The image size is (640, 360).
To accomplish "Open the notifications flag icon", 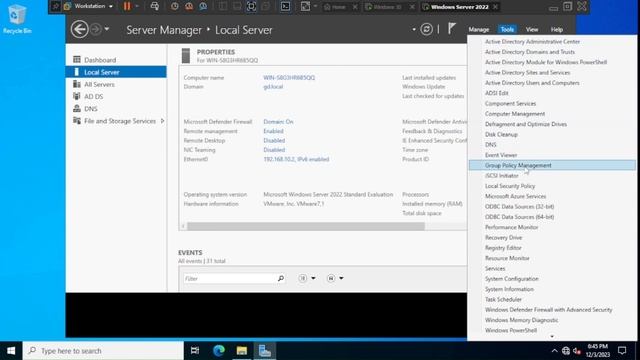I will pyautogui.click(x=451, y=29).
